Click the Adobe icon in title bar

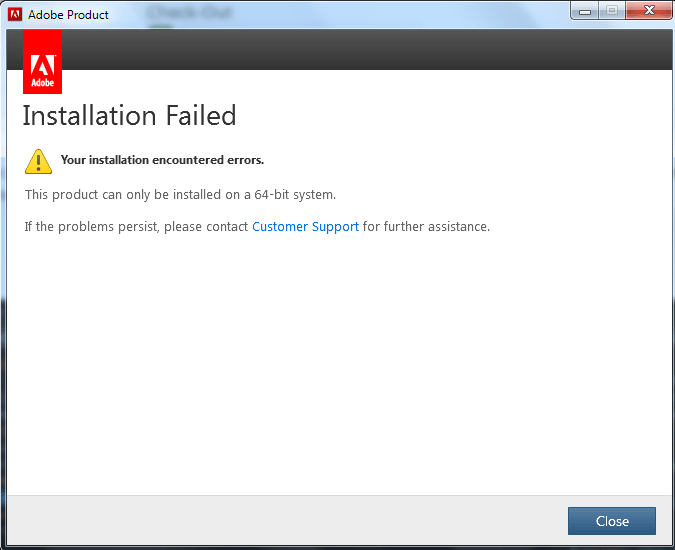(x=15, y=14)
